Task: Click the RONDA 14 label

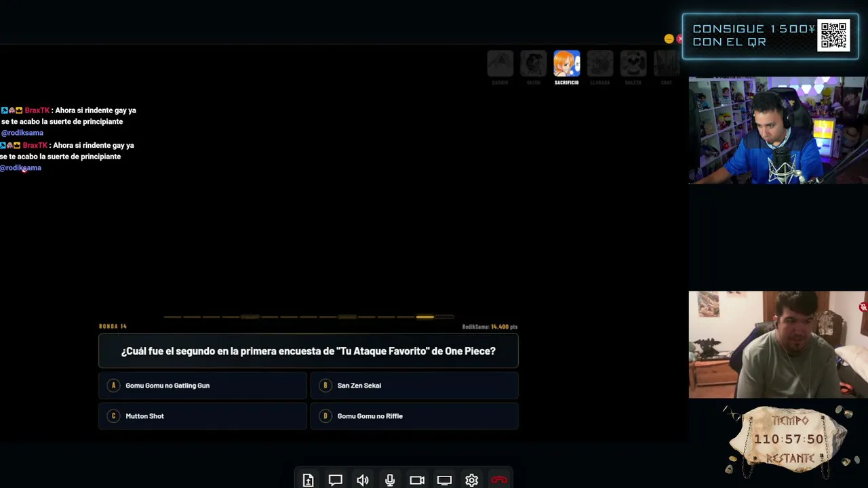Action: click(113, 327)
